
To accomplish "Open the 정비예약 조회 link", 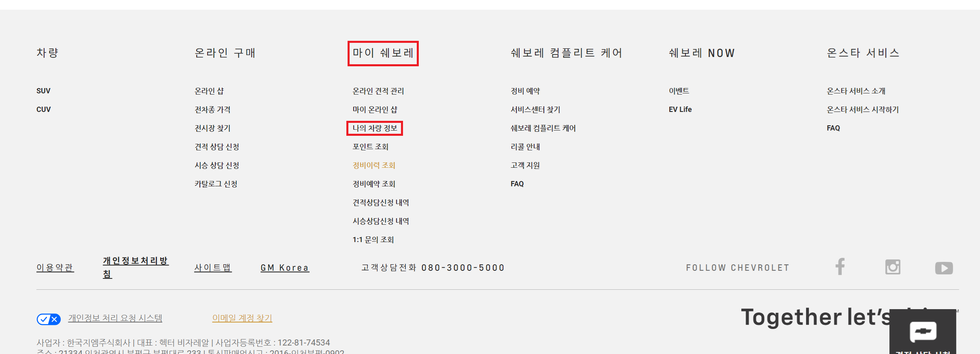I will 374,184.
